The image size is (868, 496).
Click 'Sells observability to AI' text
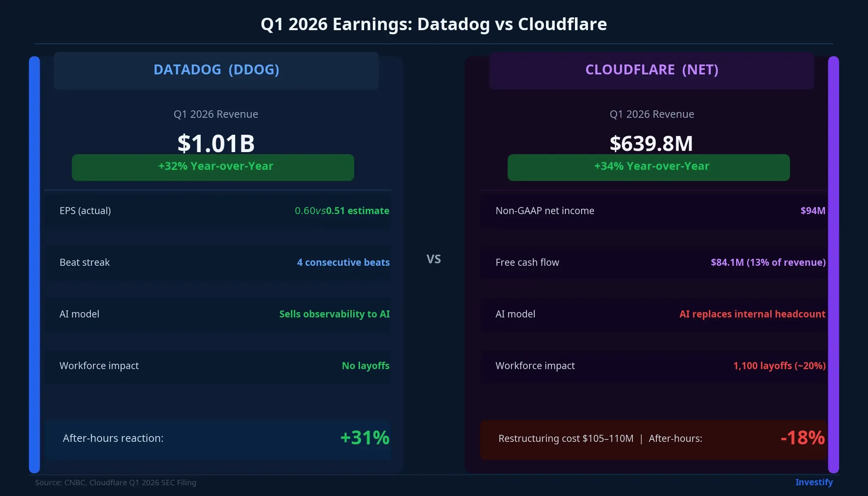click(334, 314)
